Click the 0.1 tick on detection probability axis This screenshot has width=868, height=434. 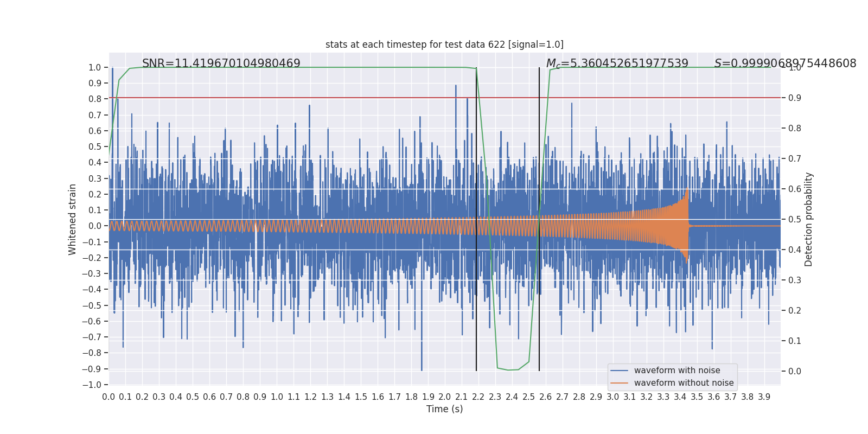[795, 341]
